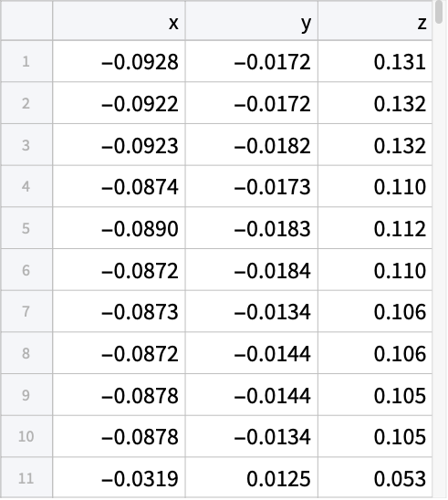Select row 7 header
The height and width of the screenshot is (500, 448).
coord(26,311)
